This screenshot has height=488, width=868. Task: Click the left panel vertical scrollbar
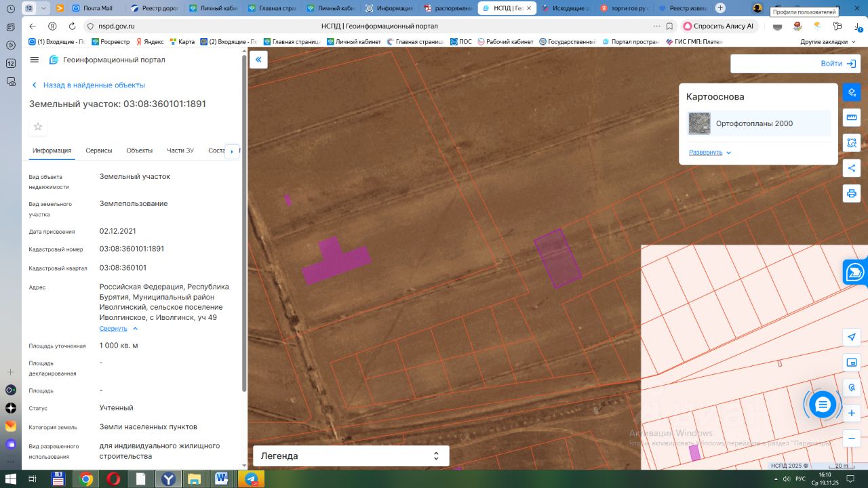pyautogui.click(x=244, y=224)
